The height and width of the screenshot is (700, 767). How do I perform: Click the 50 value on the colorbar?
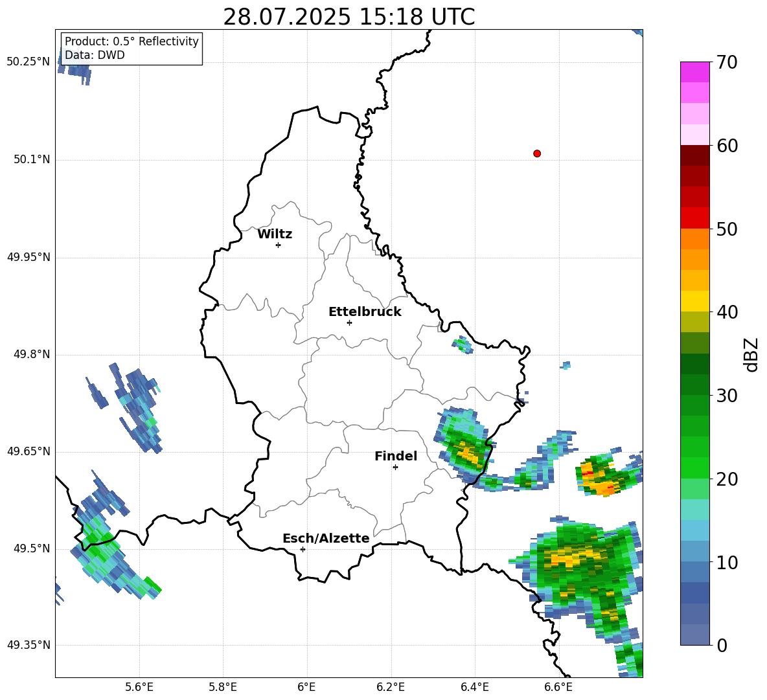727,229
